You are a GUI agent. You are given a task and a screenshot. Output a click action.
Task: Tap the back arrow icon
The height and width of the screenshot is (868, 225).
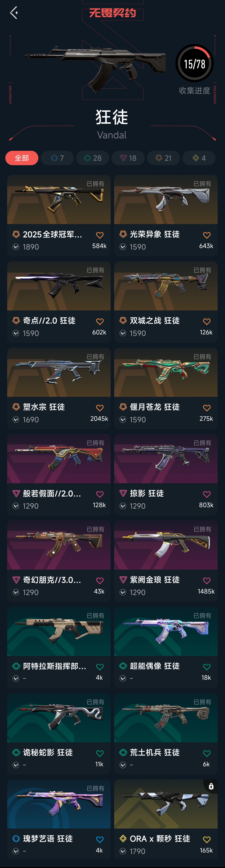[14, 13]
